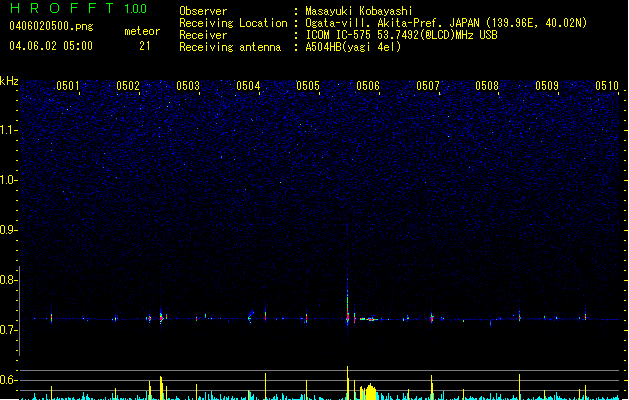Click the 0.9 frequency axis label
Screen dimensions: 629x400
(x=9, y=230)
